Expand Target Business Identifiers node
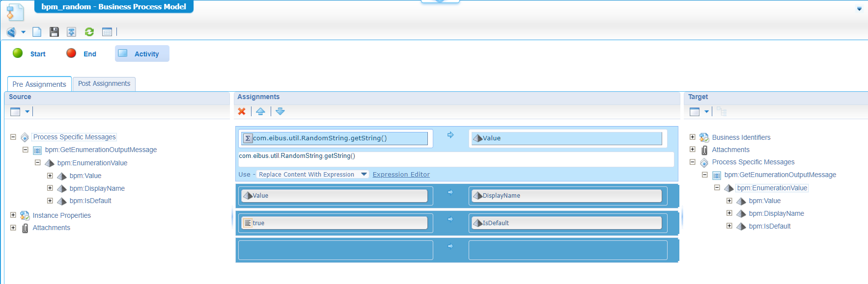Image resolution: width=868 pixels, height=284 pixels. click(693, 137)
